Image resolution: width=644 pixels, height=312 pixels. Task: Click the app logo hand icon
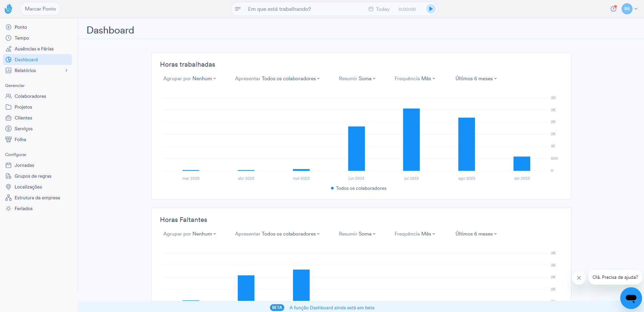point(8,9)
